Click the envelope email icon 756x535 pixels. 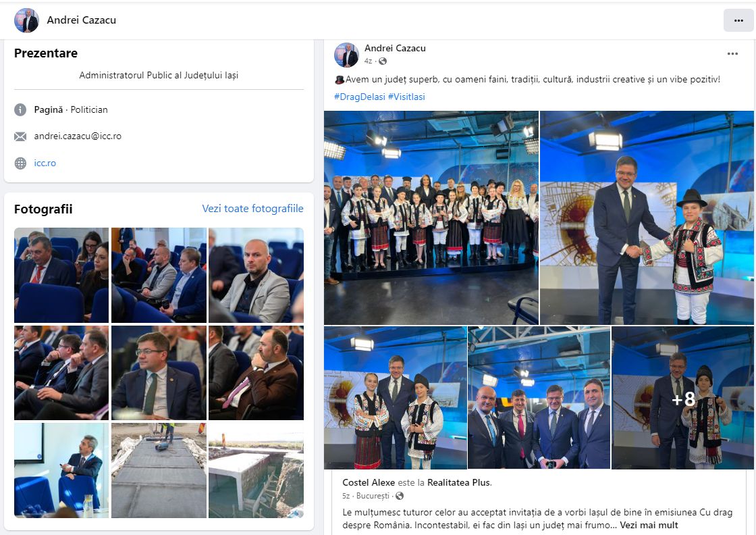(20, 136)
